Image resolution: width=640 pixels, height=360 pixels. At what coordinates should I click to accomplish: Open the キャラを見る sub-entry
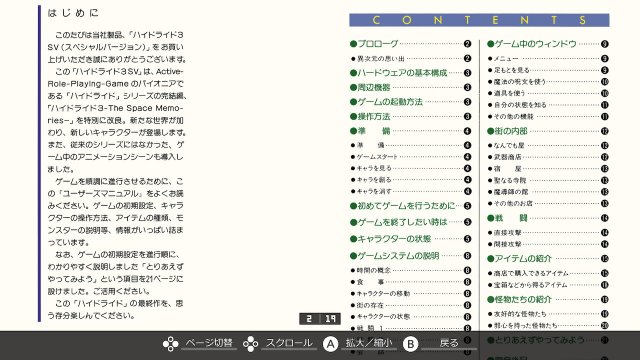pos(411,168)
